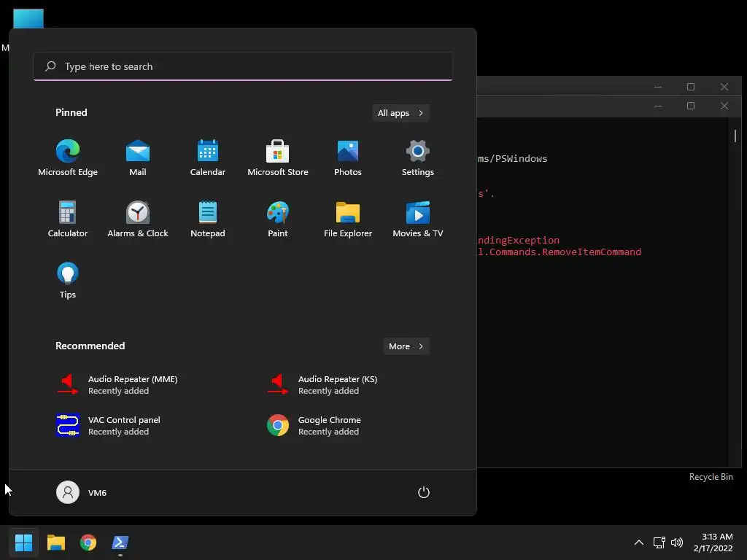Click the power button in Start menu
Viewport: 747px width, 560px height.
click(x=424, y=492)
